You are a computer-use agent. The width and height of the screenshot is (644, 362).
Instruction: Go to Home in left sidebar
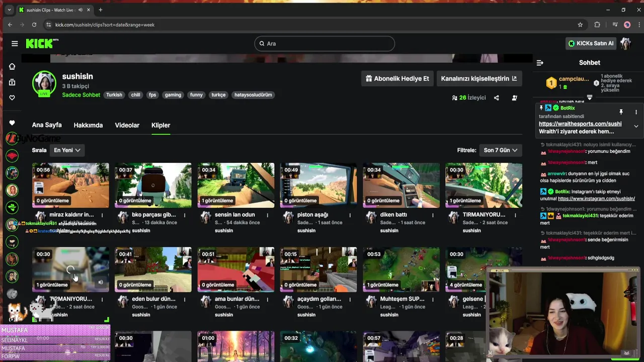[12, 66]
